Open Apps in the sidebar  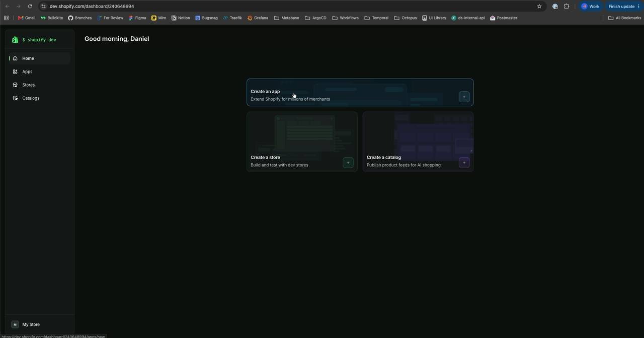coord(39,72)
